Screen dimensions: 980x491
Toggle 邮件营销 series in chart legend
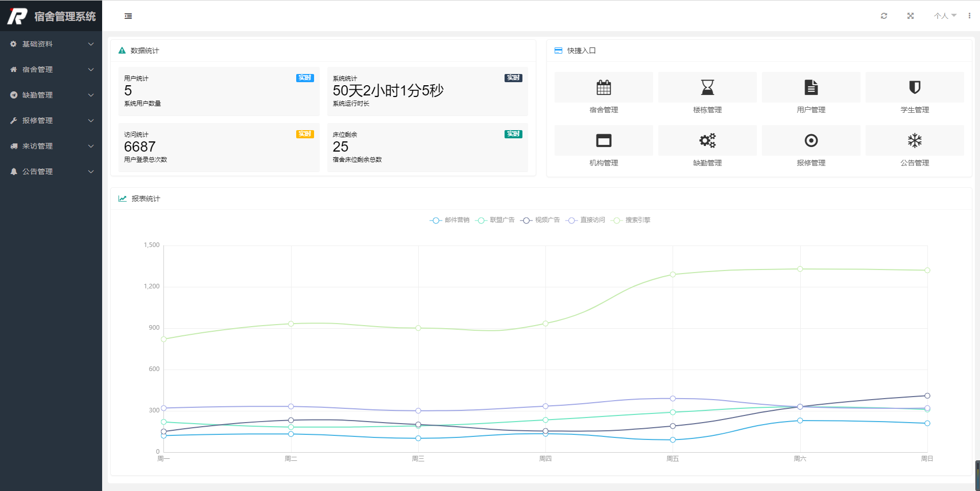pyautogui.click(x=449, y=220)
